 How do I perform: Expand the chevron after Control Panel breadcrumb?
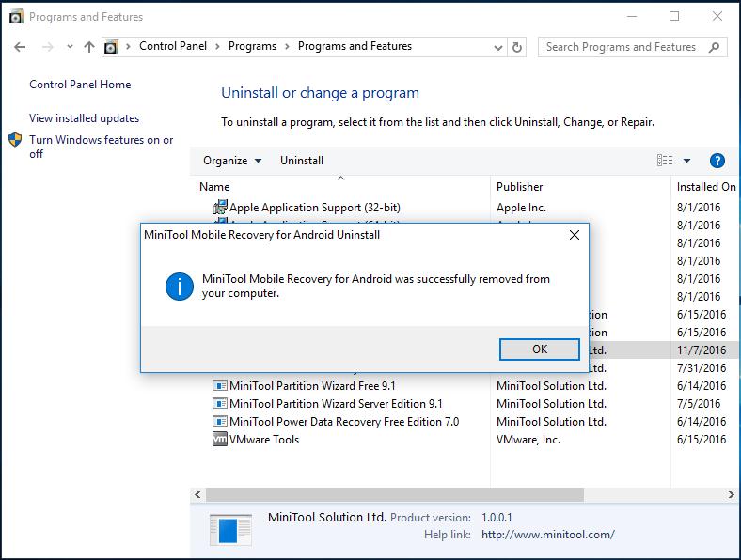coord(218,47)
